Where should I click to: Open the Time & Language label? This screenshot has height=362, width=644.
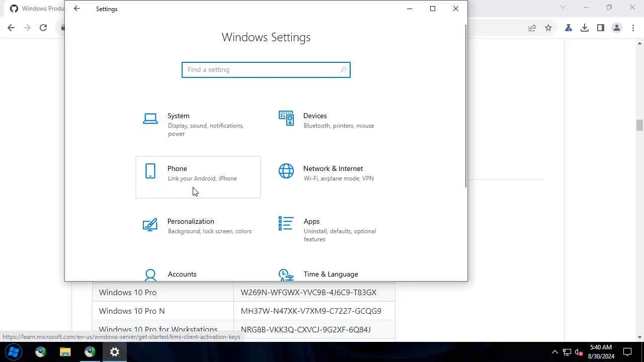(x=331, y=274)
